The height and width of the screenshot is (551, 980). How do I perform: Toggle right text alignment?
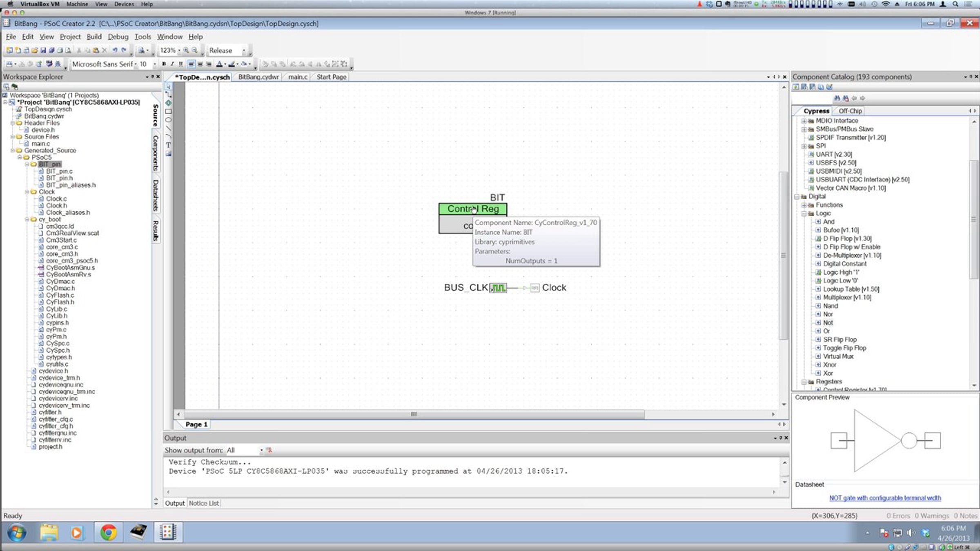coord(209,64)
